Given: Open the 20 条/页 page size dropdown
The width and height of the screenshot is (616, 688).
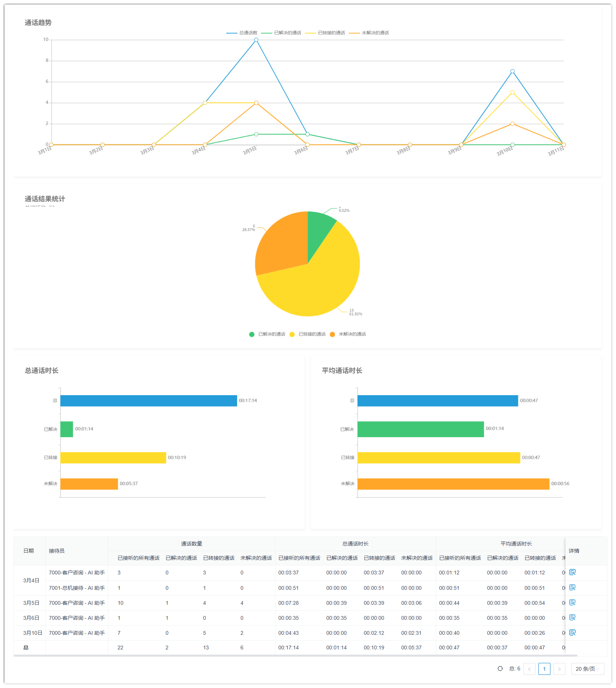Looking at the screenshot, I should [587, 669].
